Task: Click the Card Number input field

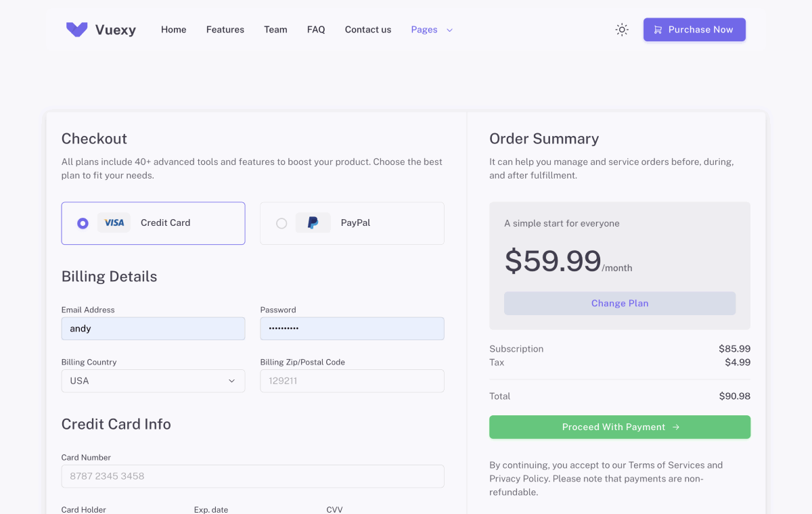Action: point(252,476)
